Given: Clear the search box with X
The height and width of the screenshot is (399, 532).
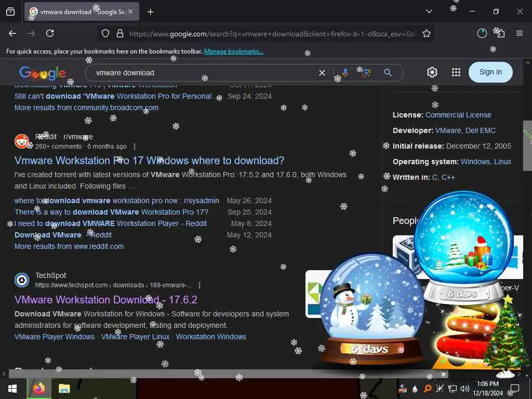Looking at the screenshot, I should click(322, 73).
